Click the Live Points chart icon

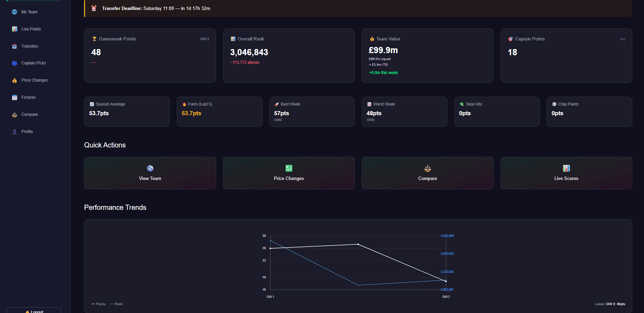click(x=14, y=29)
